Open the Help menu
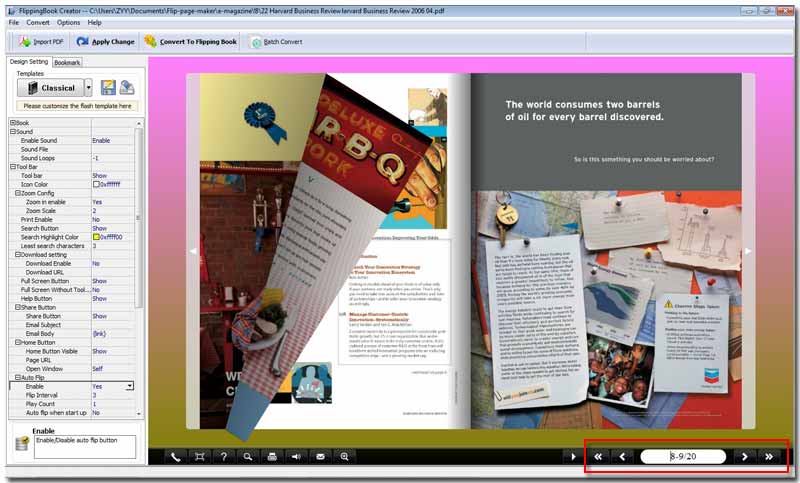 coord(94,22)
